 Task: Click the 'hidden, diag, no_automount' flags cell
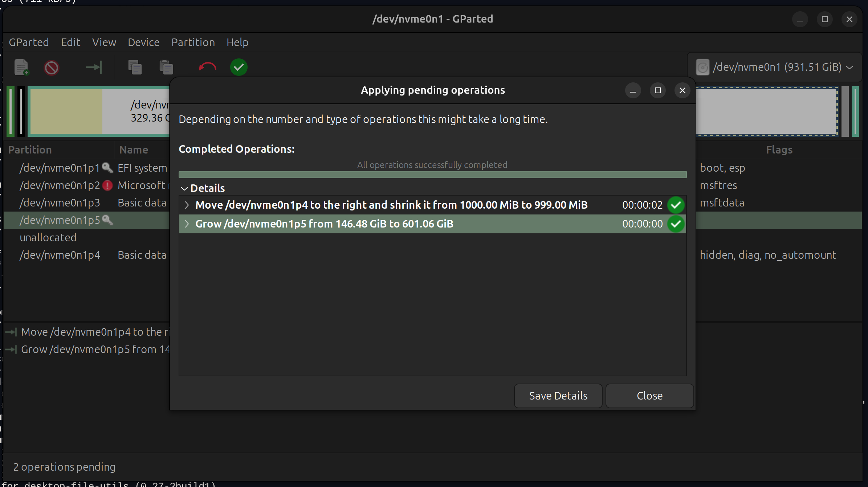point(768,255)
